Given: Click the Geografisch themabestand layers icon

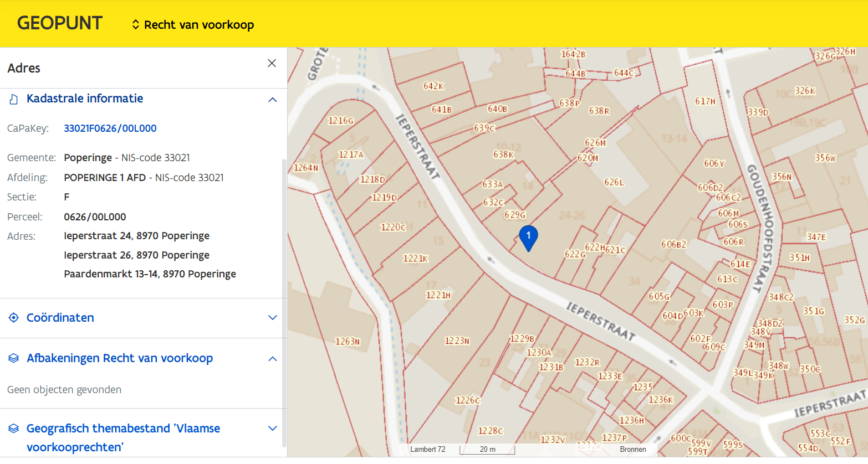Looking at the screenshot, I should coord(14,429).
